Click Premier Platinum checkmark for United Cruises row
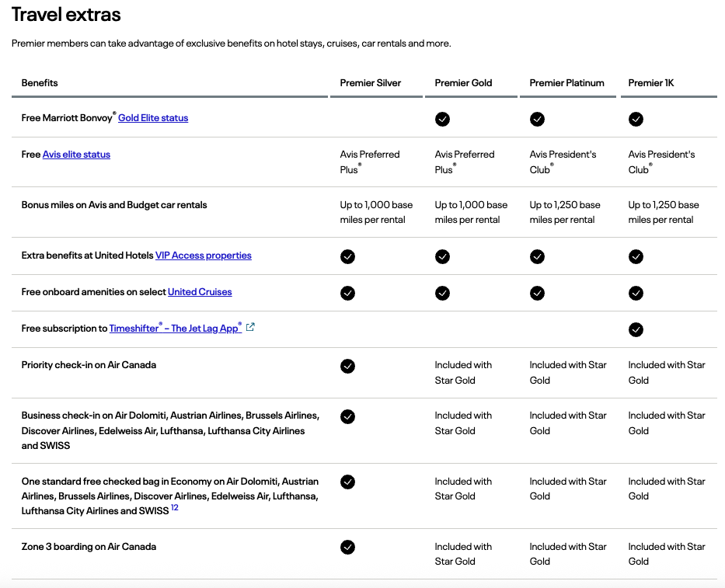Viewport: 725px width, 588px height. tap(537, 293)
